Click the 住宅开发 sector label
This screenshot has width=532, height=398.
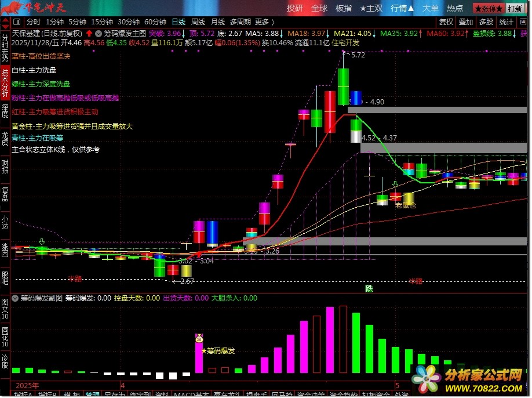coord(345,43)
